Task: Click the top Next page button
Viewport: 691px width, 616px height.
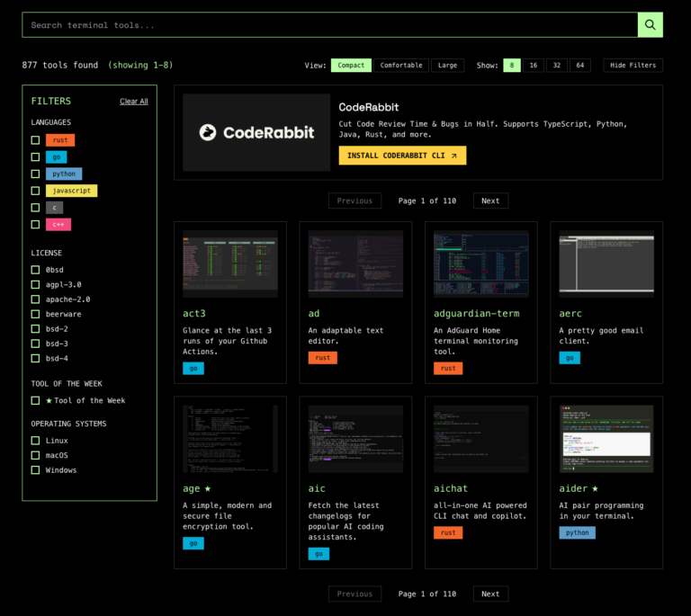Action: [490, 201]
